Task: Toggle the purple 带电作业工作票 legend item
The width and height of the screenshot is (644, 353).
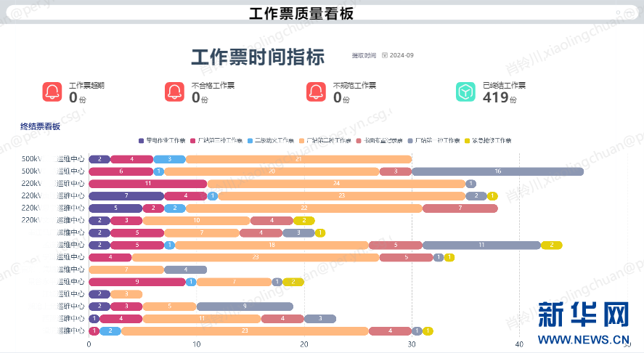Action: point(162,140)
